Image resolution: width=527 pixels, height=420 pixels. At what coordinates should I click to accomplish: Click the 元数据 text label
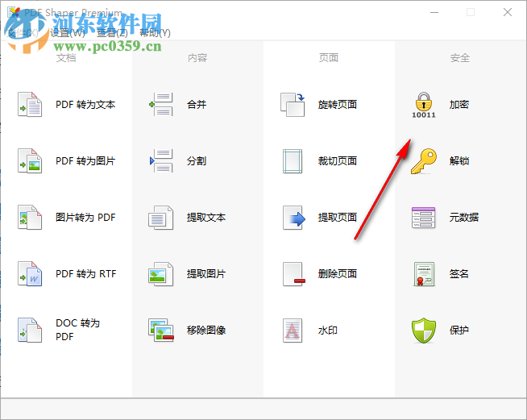[464, 218]
